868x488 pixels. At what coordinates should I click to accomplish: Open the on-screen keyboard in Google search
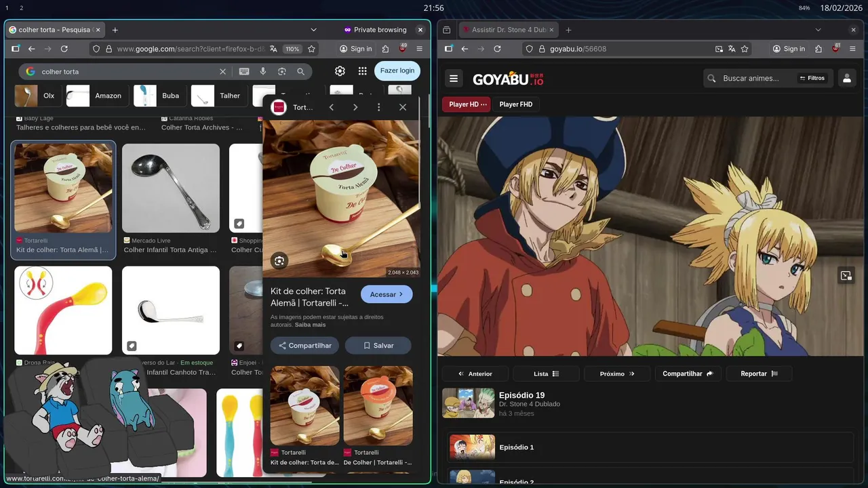244,71
